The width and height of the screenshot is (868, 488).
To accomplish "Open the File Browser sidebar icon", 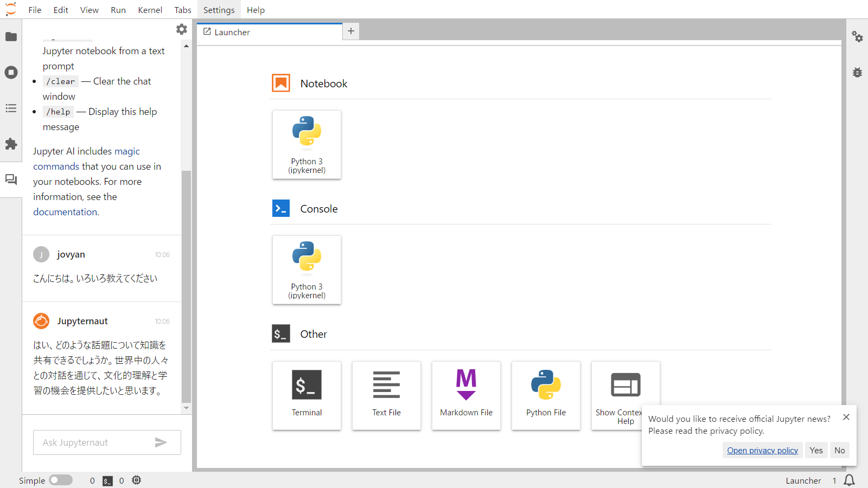I will point(11,37).
